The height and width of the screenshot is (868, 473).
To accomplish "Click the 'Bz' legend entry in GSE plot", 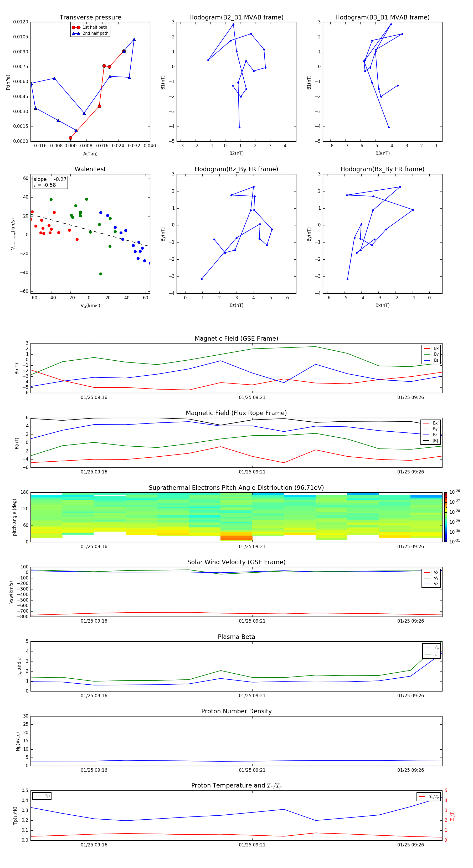I will pos(431,360).
